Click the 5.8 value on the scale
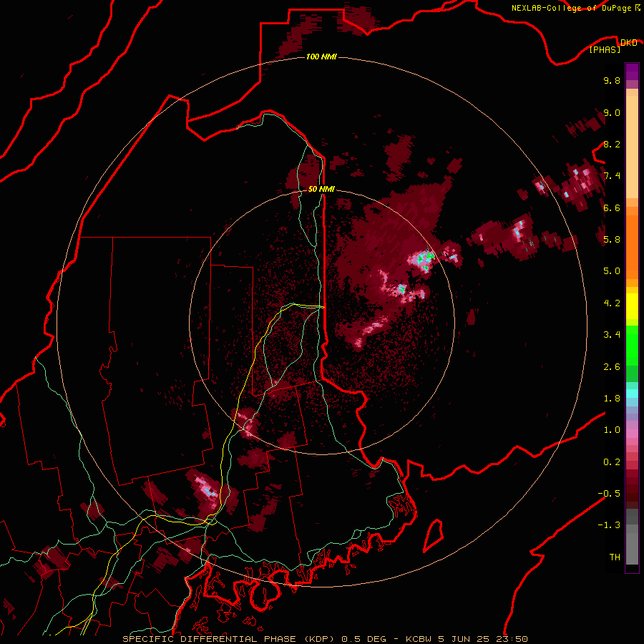 (612, 239)
